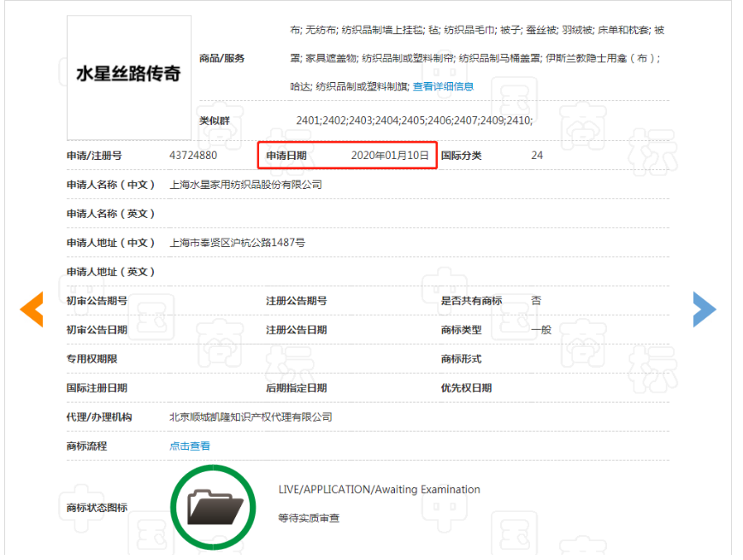The height and width of the screenshot is (560, 743).
Task: Click the 申请人地址（英文） label
Action: point(111,272)
